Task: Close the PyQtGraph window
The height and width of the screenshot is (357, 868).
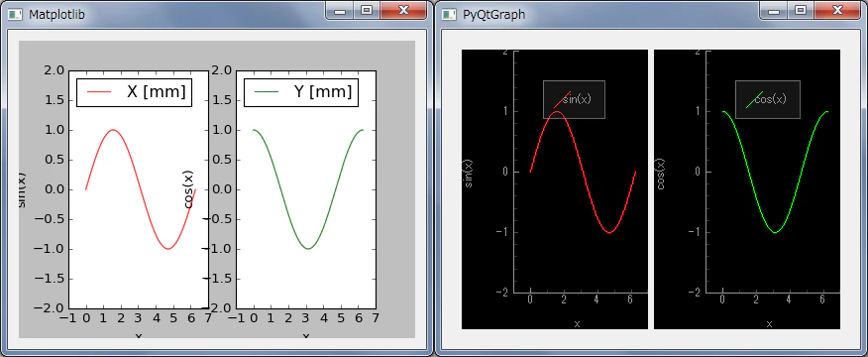Action: [x=838, y=10]
